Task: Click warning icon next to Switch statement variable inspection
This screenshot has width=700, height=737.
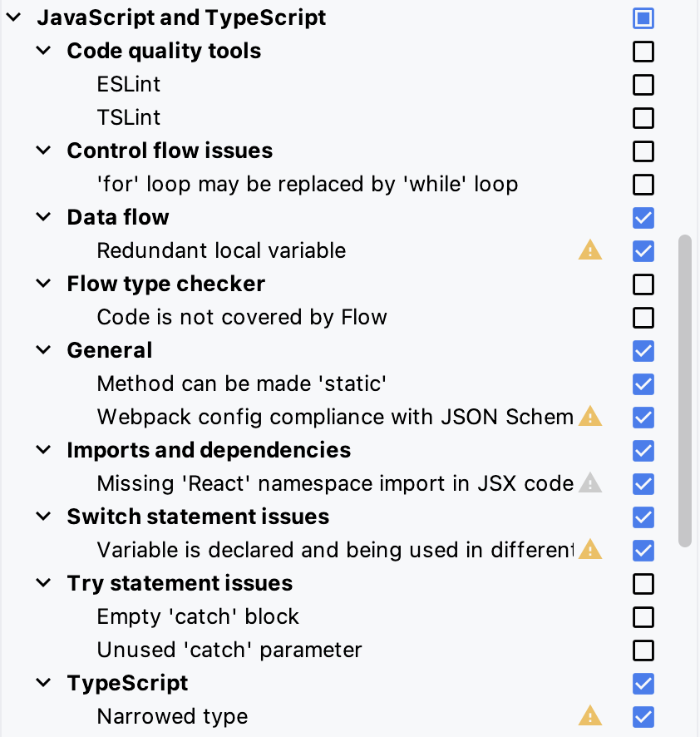Action: click(x=589, y=550)
